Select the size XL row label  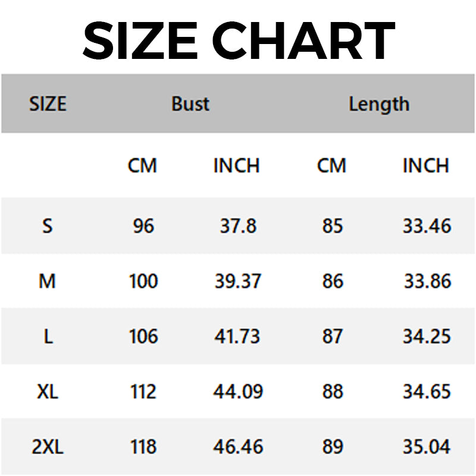[x=48, y=391]
